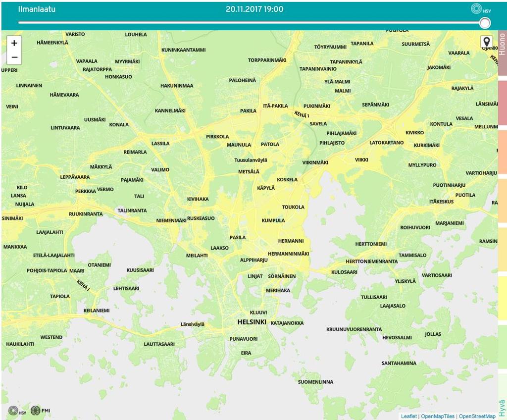Click the KRUUNUVUORENRANTA map label
This screenshot has width=507, height=420.
[x=354, y=329]
